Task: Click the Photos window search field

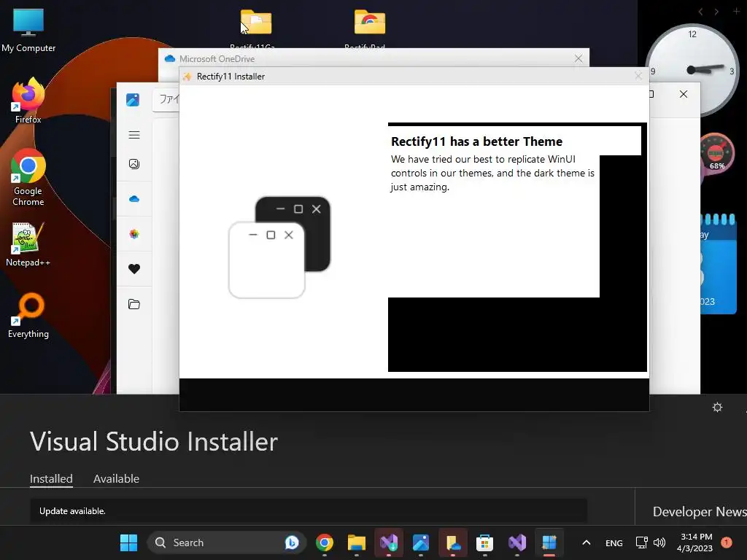Action: click(x=166, y=99)
